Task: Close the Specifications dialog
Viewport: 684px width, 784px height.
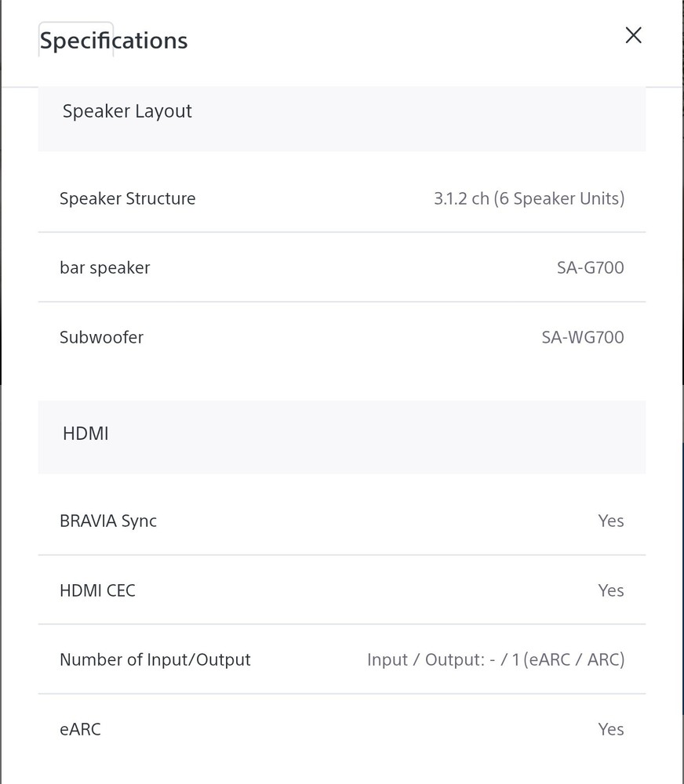Action: point(634,35)
